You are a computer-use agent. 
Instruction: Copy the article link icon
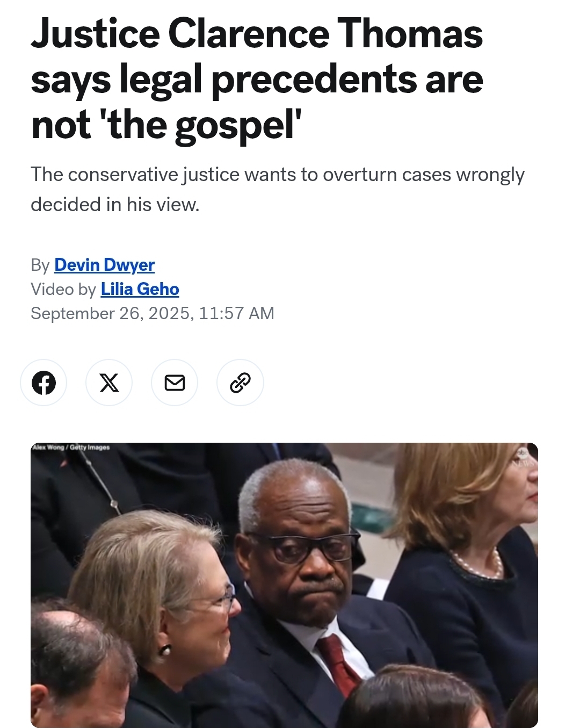tap(240, 383)
